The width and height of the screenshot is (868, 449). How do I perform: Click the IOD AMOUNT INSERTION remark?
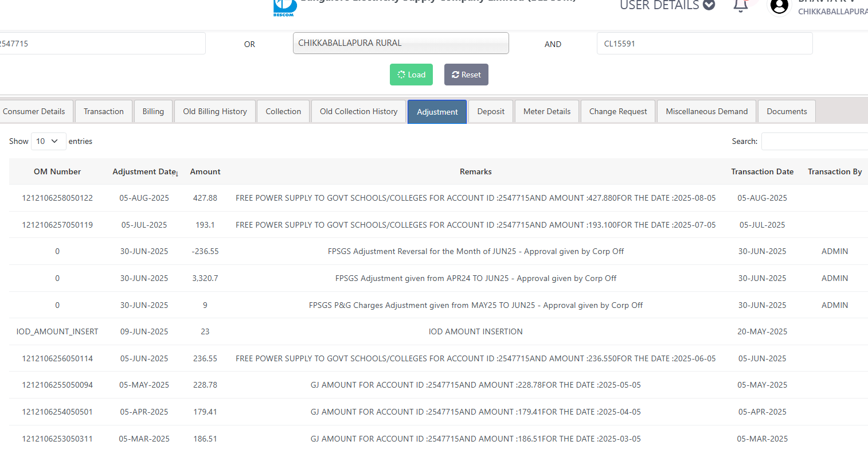476,331
